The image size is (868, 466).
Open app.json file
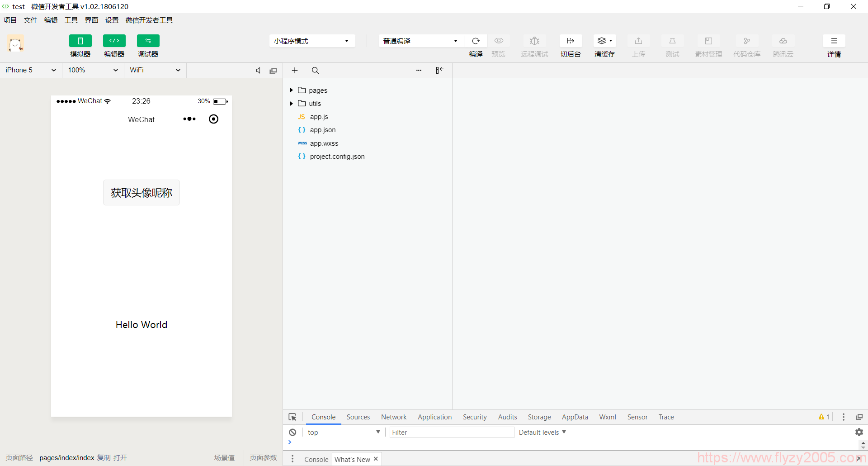coord(323,130)
